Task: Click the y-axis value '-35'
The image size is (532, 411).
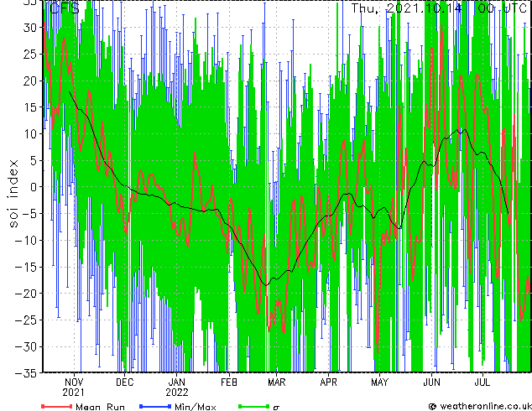Action: point(26,373)
